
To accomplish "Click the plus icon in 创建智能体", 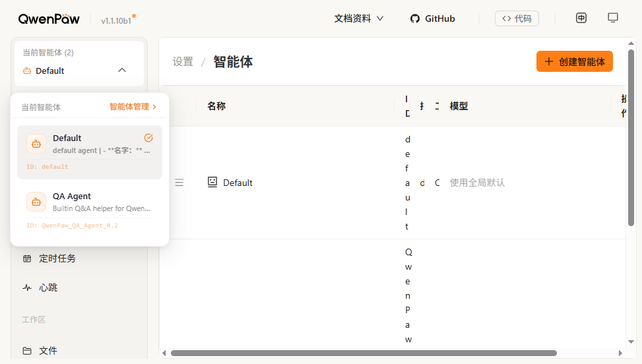I will pyautogui.click(x=549, y=61).
